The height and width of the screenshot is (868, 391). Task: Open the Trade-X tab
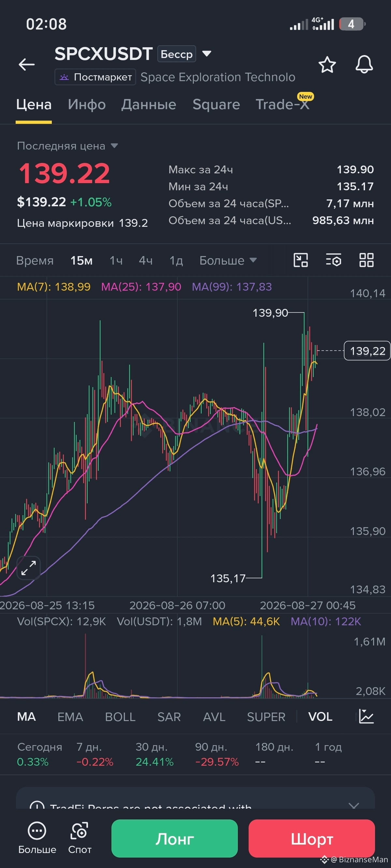pos(282,105)
